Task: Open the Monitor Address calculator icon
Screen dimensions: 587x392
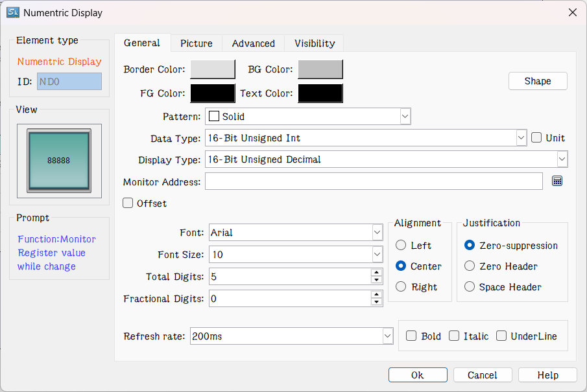Action: click(557, 181)
